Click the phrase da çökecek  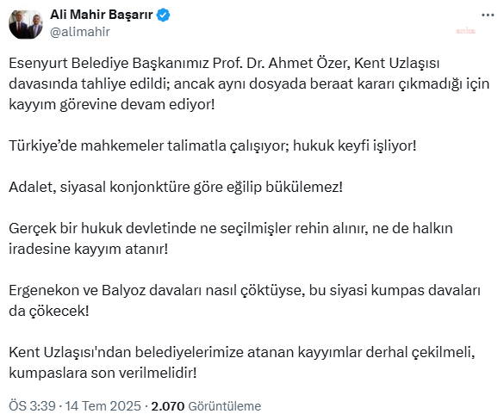(49, 312)
